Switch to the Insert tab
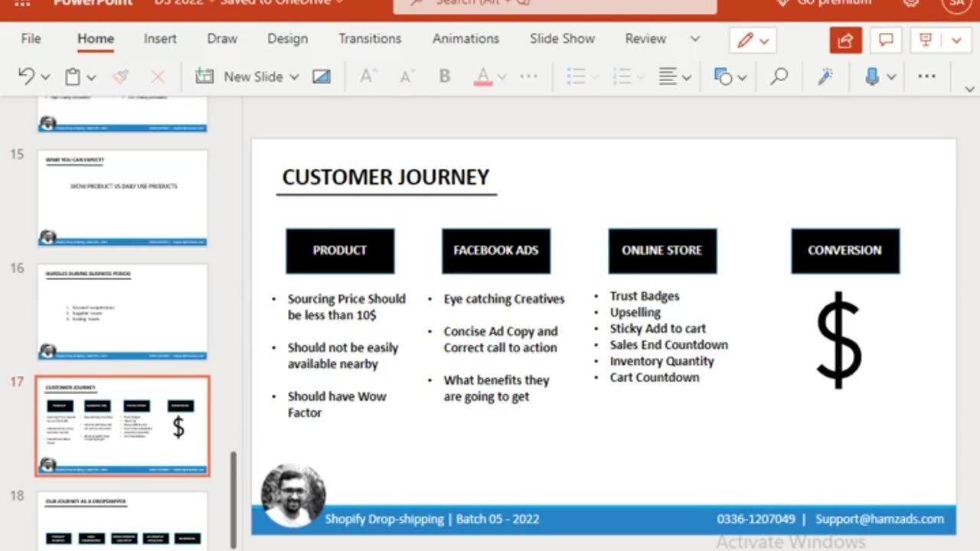This screenshot has width=980, height=551. click(x=160, y=38)
